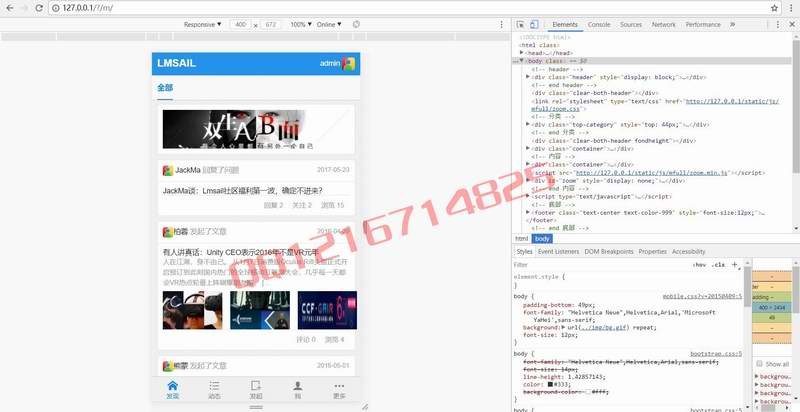Click the rotate screen icon in device toolbar

pyautogui.click(x=356, y=24)
